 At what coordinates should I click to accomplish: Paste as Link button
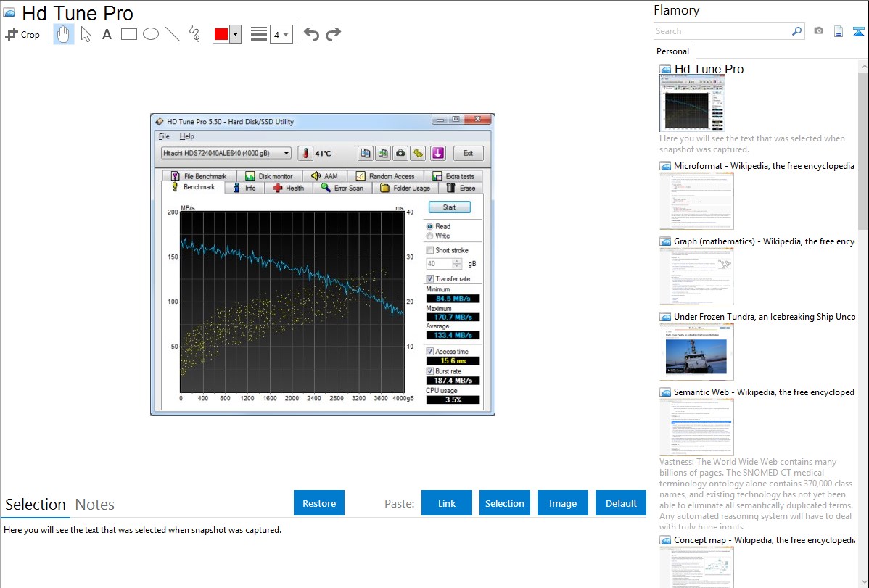tap(447, 503)
